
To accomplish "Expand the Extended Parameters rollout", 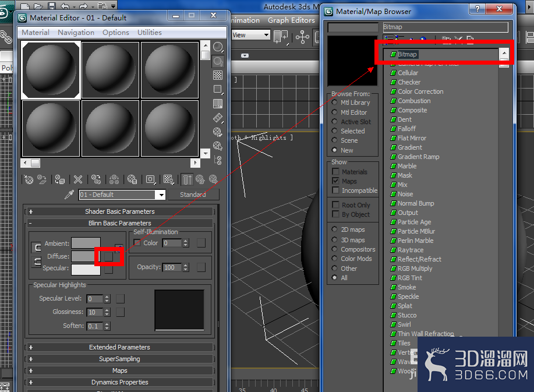I will (119, 347).
